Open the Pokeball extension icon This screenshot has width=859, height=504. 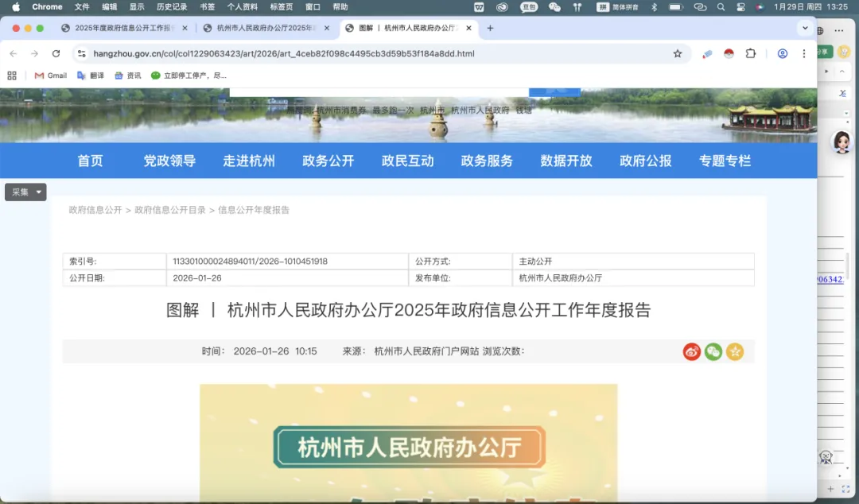tap(729, 54)
